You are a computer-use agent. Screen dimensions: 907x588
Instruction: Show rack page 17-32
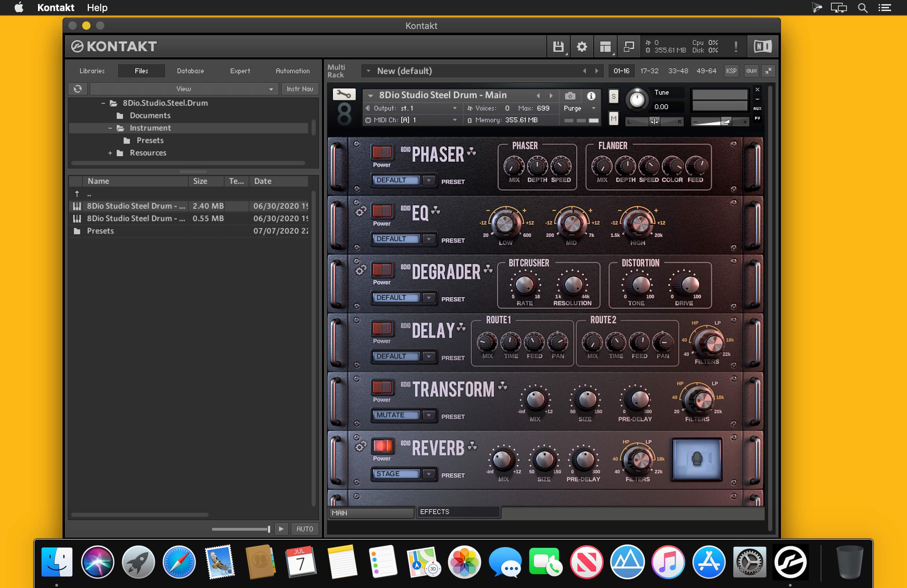(649, 71)
